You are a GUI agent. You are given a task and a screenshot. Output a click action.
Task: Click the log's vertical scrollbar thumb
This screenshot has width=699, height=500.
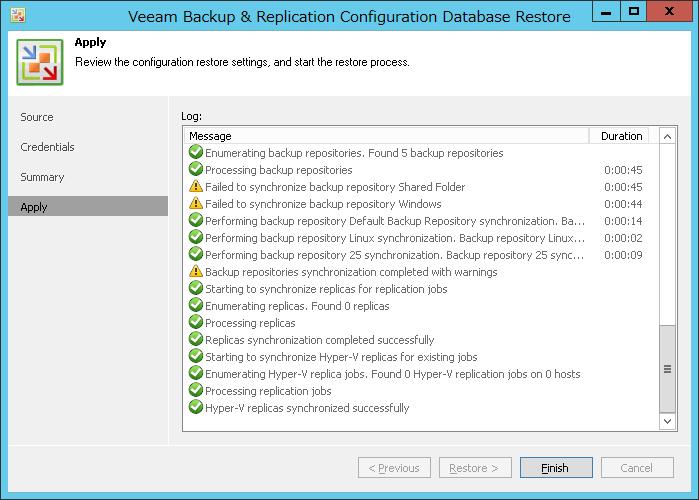tap(667, 369)
